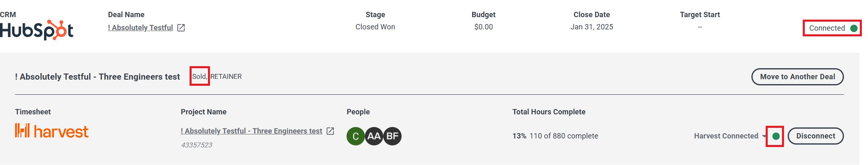Click the Harvest Connected status text

point(726,136)
